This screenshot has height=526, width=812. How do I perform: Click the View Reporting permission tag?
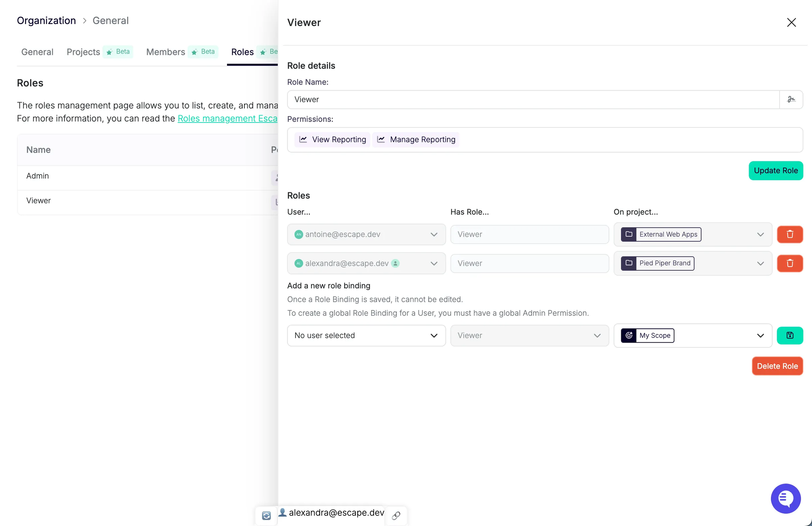click(x=333, y=140)
